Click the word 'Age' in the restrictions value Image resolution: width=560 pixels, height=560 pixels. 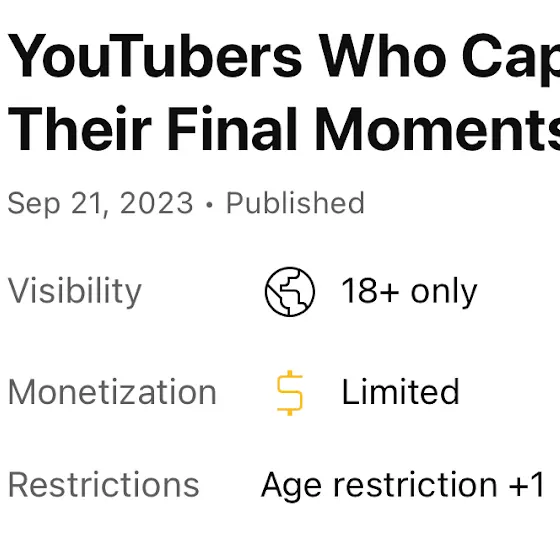[x=291, y=486]
